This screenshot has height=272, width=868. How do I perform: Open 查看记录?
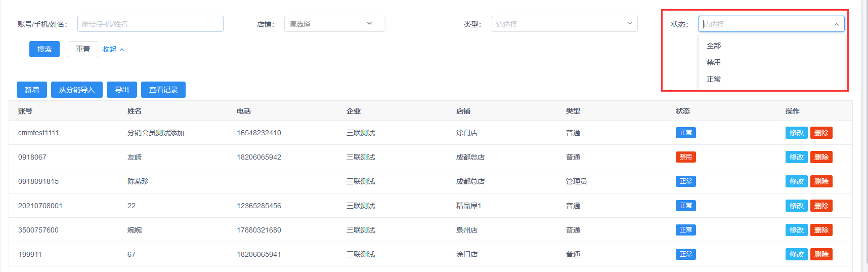tap(163, 90)
